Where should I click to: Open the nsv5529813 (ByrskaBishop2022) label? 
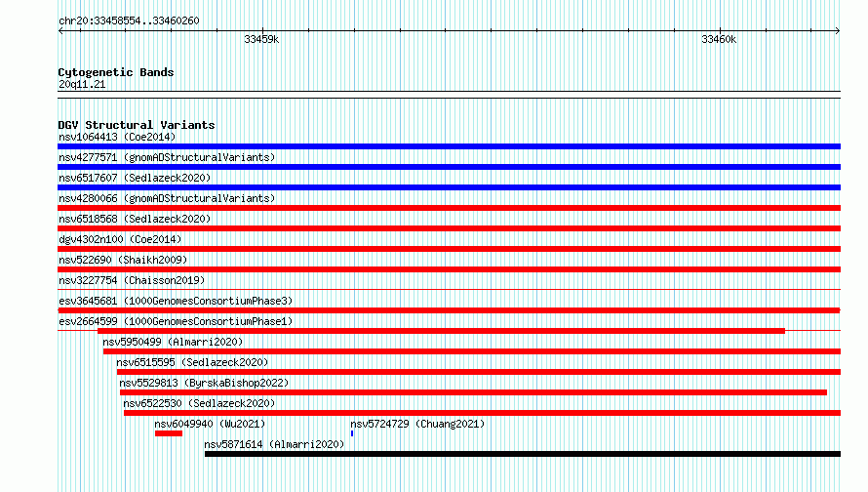204,383
